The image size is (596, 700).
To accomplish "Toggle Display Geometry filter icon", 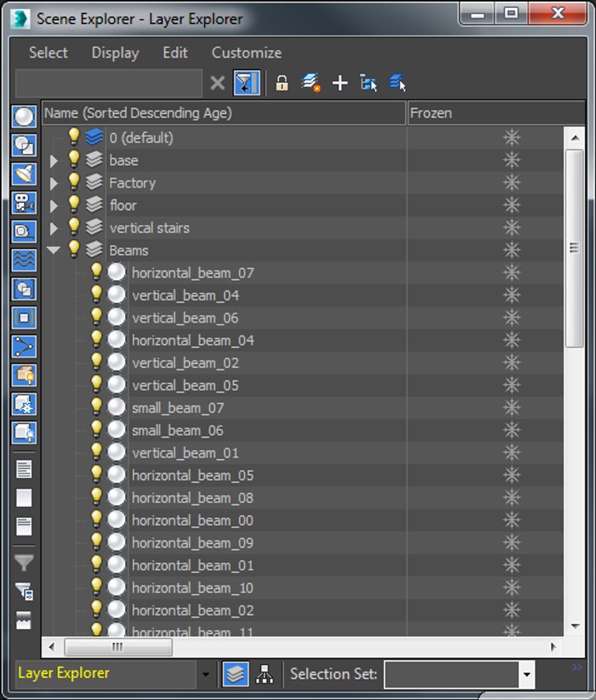I will 23,117.
